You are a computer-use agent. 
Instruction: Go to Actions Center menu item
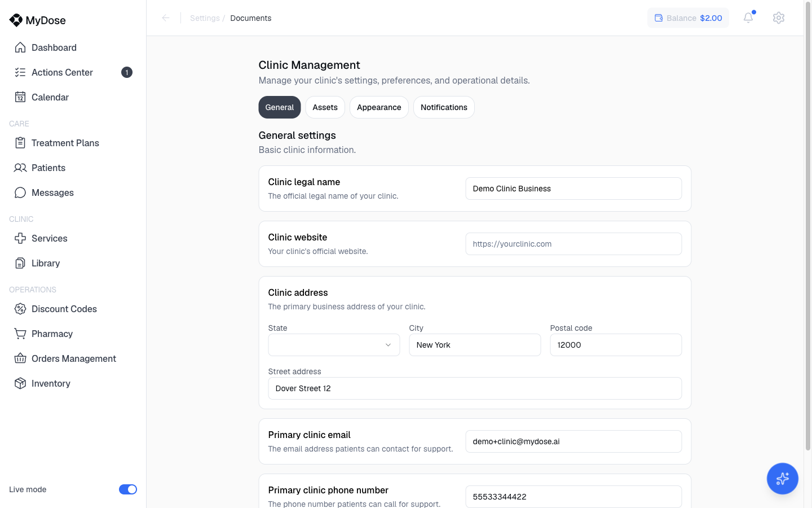click(73, 72)
